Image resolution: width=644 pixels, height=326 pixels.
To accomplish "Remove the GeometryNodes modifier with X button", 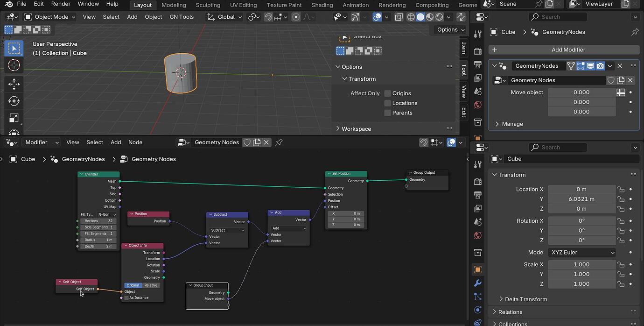I will point(620,66).
